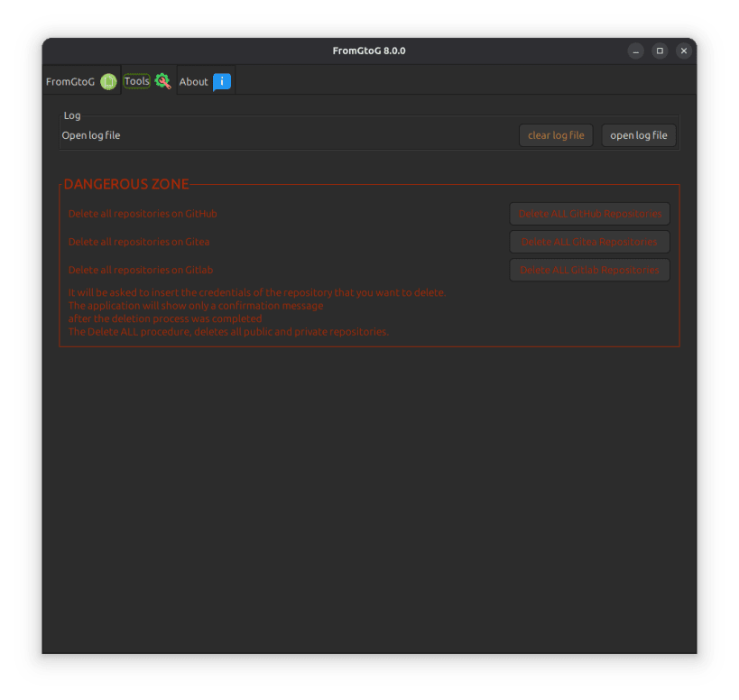This screenshot has height=700, width=739.
Task: Select the Tools tab label
Action: point(136,81)
